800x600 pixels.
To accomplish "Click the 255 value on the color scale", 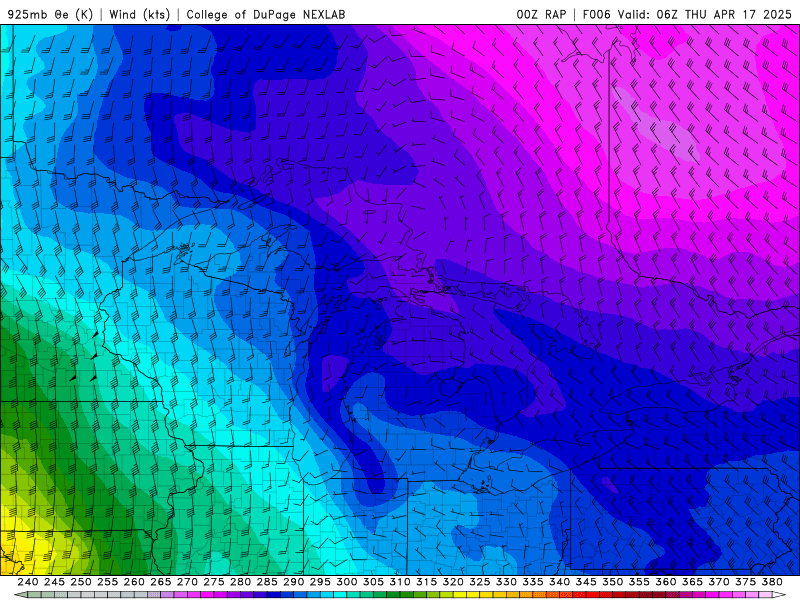I will (107, 582).
